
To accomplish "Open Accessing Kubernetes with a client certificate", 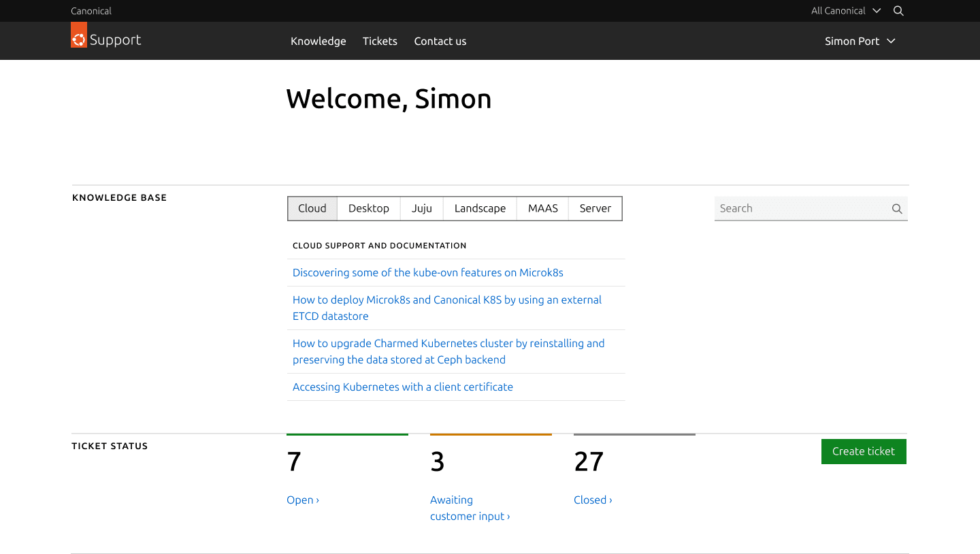I will coord(403,387).
